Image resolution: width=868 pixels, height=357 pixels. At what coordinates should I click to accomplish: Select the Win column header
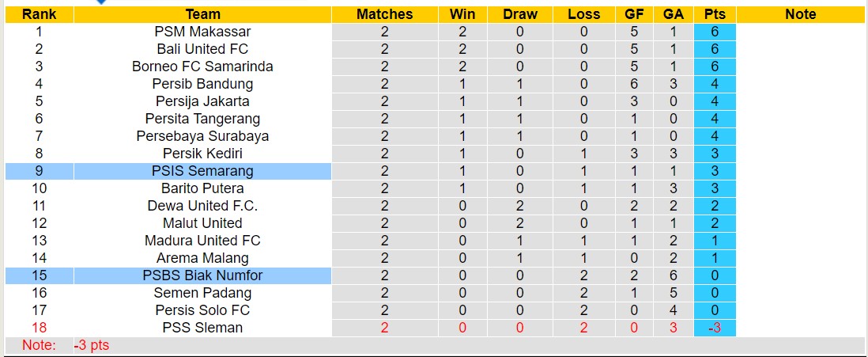[x=462, y=14]
